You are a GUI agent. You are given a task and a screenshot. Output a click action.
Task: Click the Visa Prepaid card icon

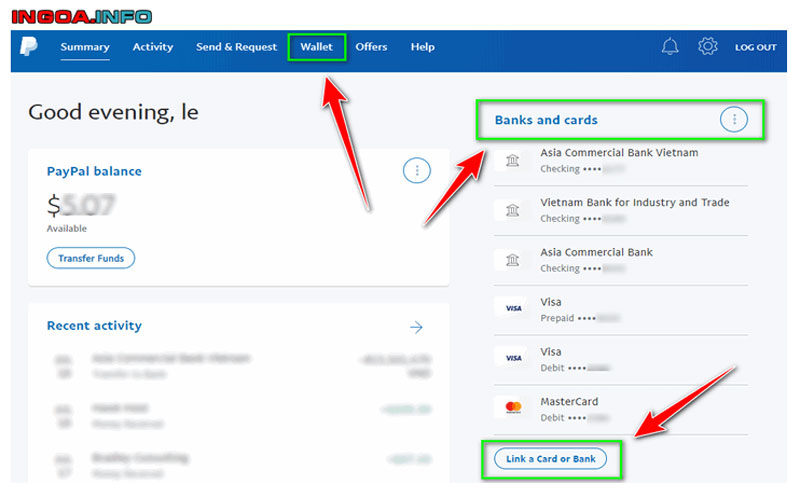(x=513, y=309)
